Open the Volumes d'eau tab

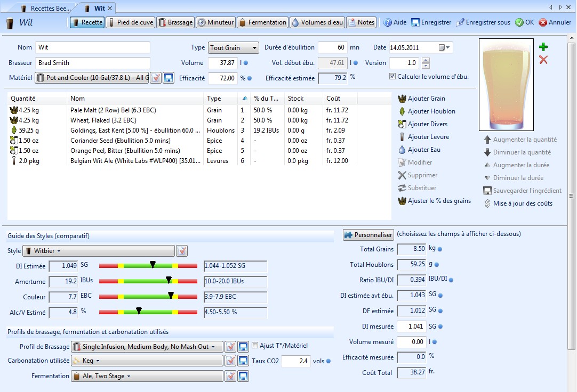[317, 22]
